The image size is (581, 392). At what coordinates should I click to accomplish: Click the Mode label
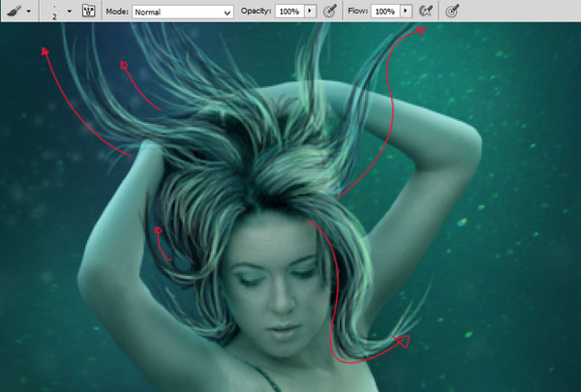coord(117,12)
